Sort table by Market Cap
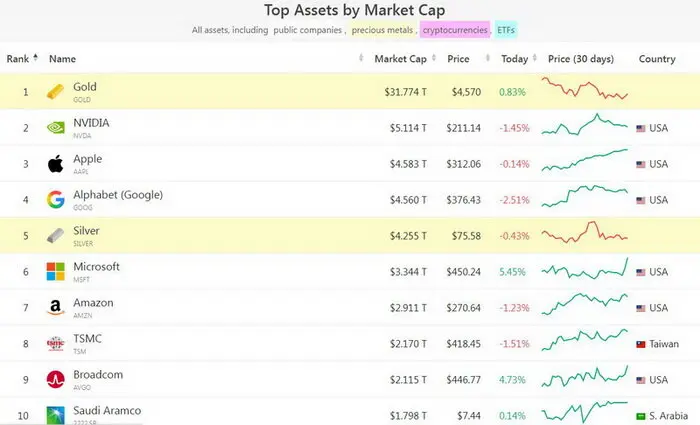This screenshot has width=700, height=425. click(x=400, y=58)
